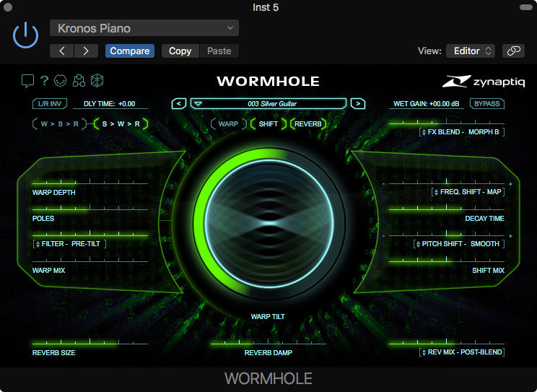Click the FREQ. SHIFT slider
Image resolution: width=537 pixels, height=392 pixels.
pos(447,183)
